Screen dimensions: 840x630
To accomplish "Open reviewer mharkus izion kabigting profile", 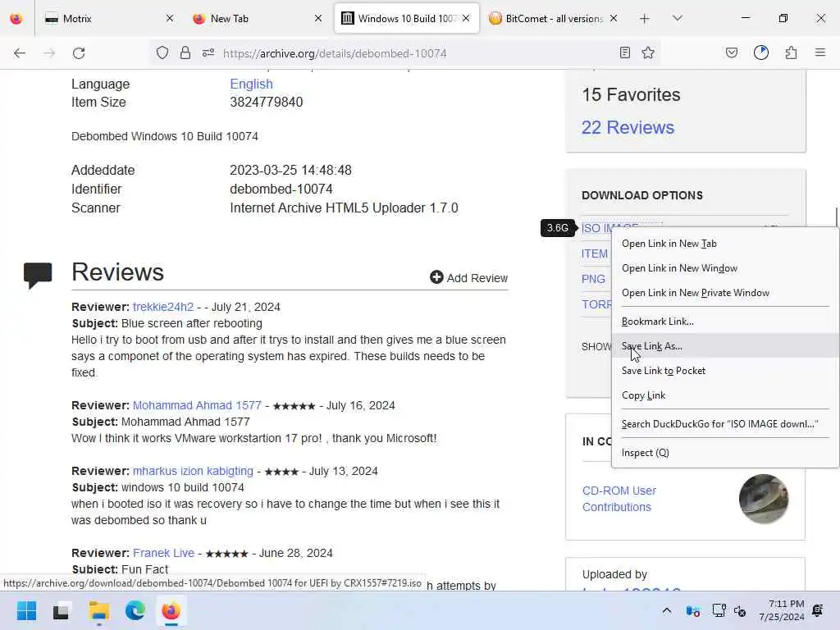I will coord(193,471).
